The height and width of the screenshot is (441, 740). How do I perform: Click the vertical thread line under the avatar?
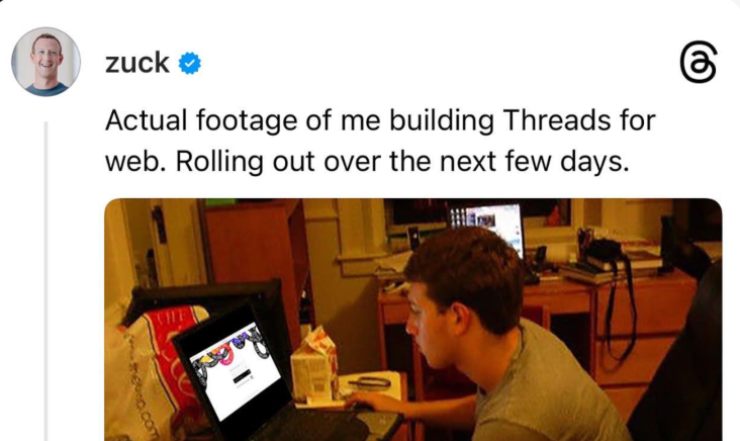tap(46, 281)
